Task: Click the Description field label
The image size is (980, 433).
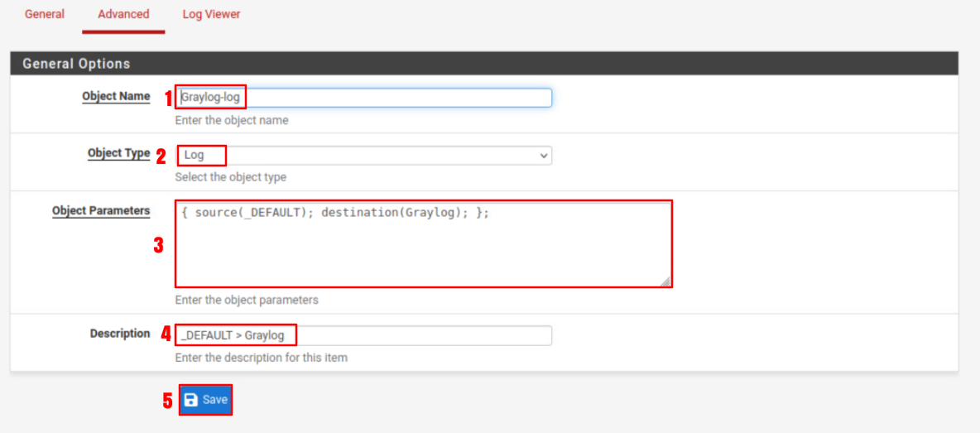Action: click(120, 334)
